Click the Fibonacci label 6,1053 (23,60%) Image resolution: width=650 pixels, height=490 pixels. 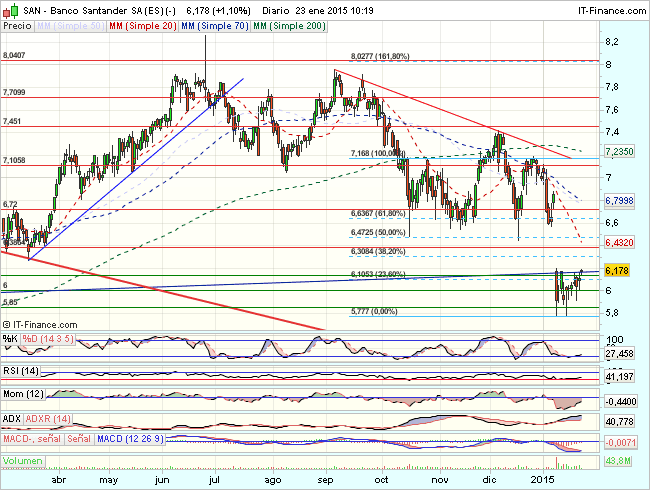coord(378,274)
